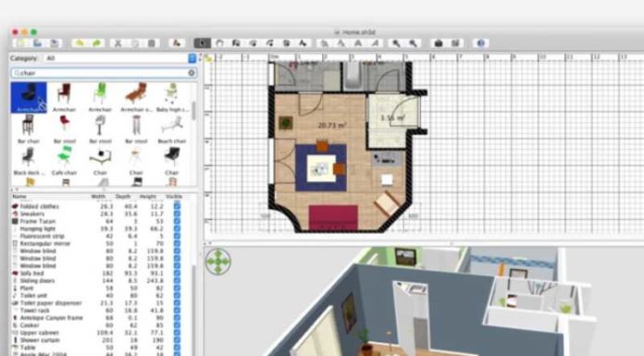
Task: Select the green Armchair thumbnail
Action: coord(100,97)
